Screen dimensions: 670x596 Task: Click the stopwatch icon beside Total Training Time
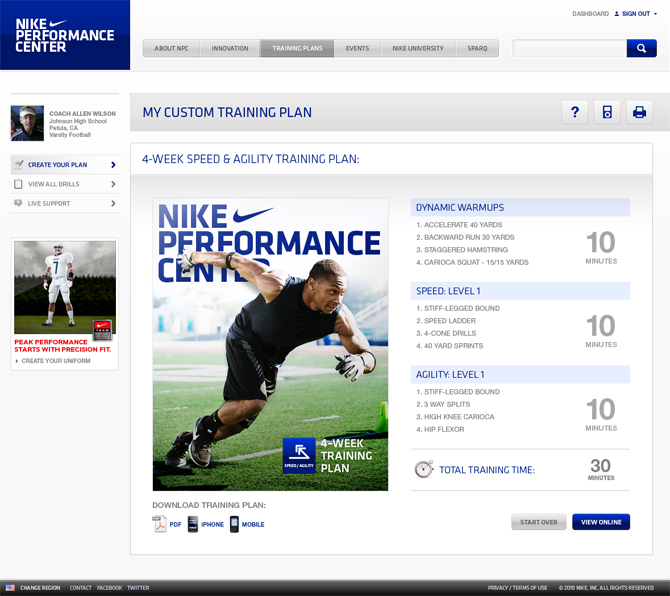[424, 469]
